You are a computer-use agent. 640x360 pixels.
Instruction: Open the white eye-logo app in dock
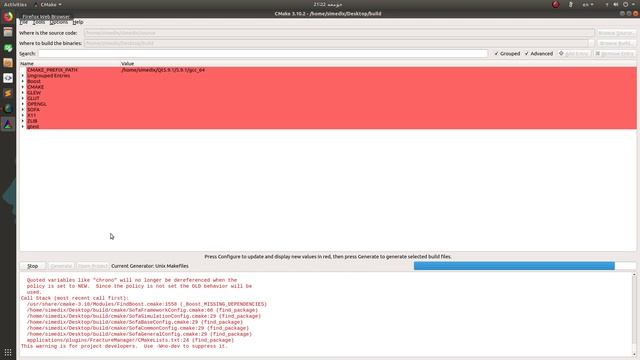point(8,78)
